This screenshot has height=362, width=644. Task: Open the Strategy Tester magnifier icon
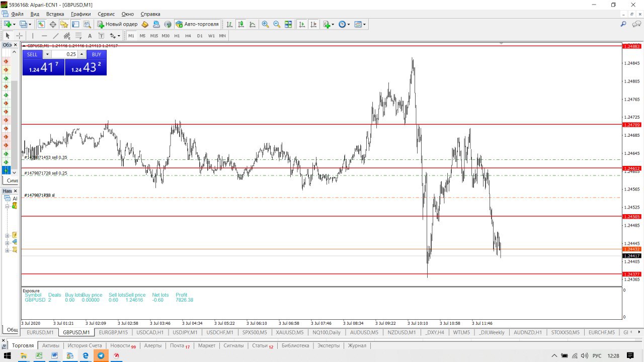tap(87, 24)
